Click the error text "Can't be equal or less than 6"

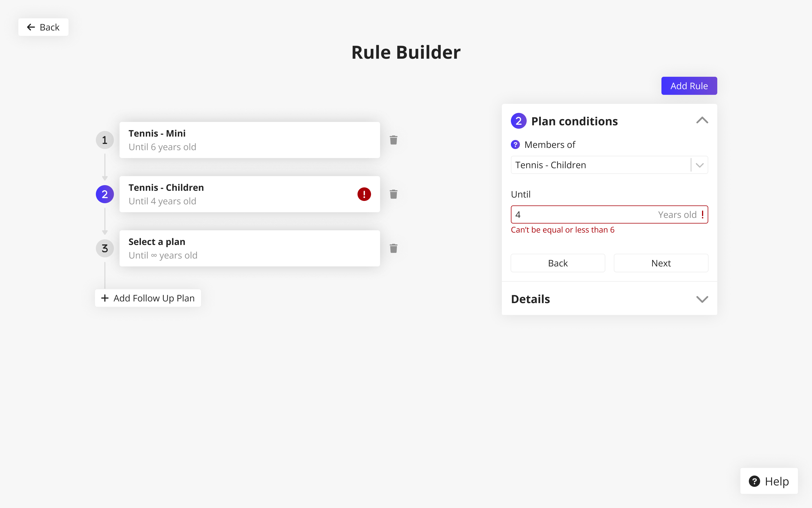point(562,230)
